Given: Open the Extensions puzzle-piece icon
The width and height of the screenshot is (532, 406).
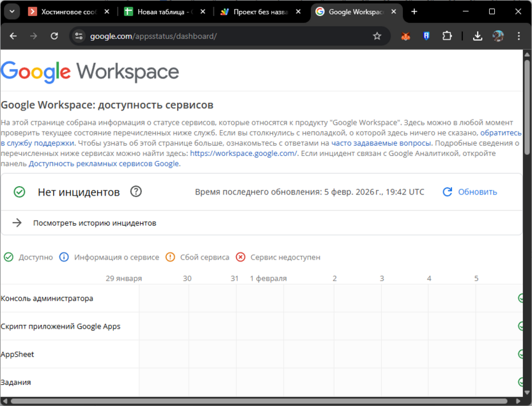Looking at the screenshot, I should [x=448, y=36].
